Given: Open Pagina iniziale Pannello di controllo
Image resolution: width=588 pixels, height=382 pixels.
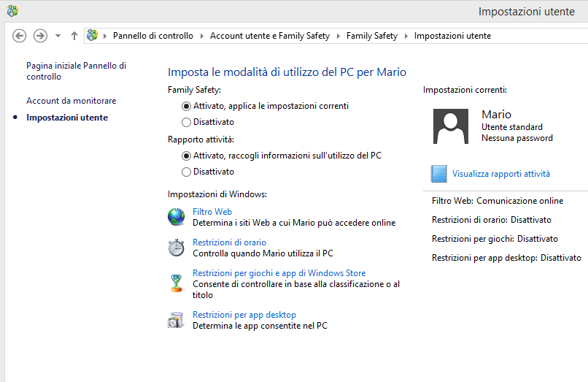Looking at the screenshot, I should pyautogui.click(x=76, y=71).
